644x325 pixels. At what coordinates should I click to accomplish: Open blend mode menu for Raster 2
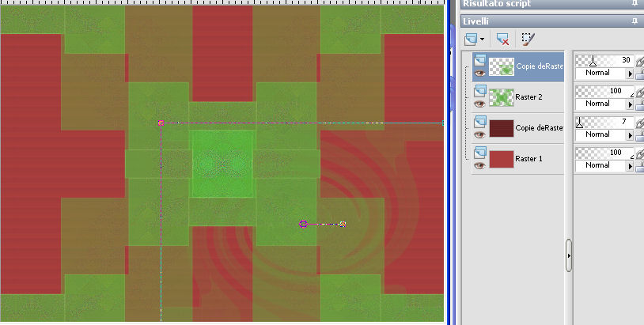(x=630, y=104)
